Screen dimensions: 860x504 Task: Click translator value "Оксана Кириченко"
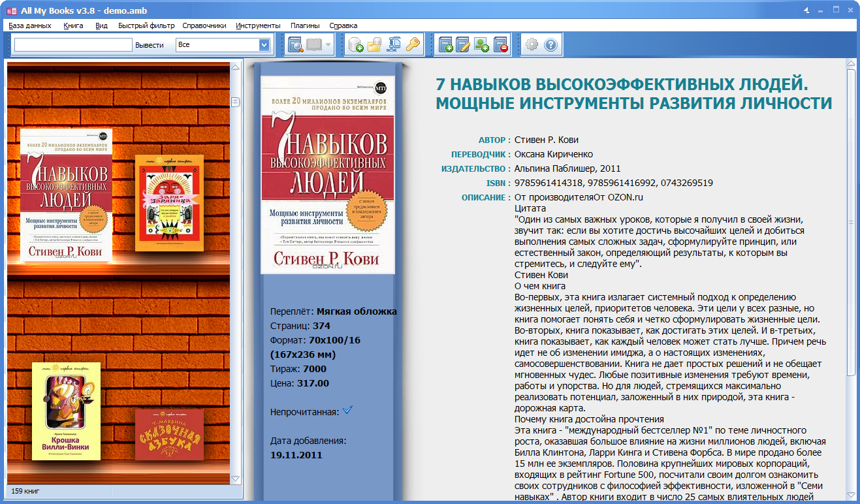point(554,154)
